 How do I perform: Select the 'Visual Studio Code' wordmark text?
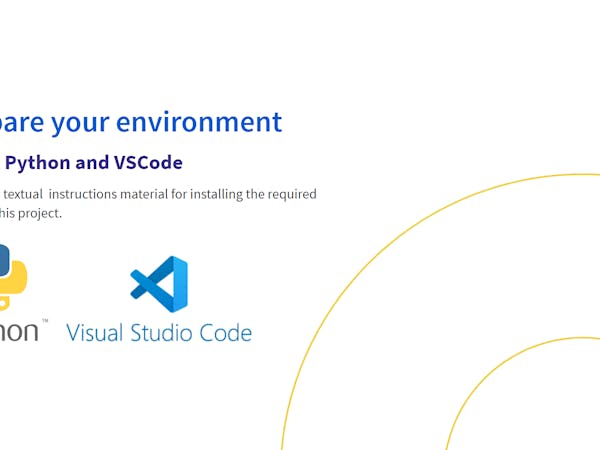tap(159, 333)
